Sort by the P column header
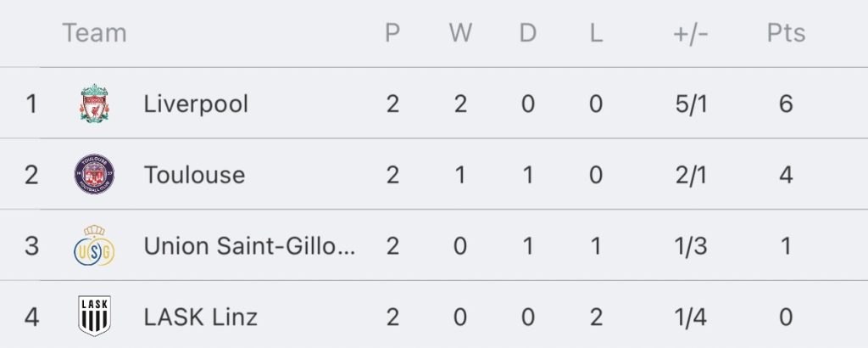The image size is (868, 348). coord(392,33)
